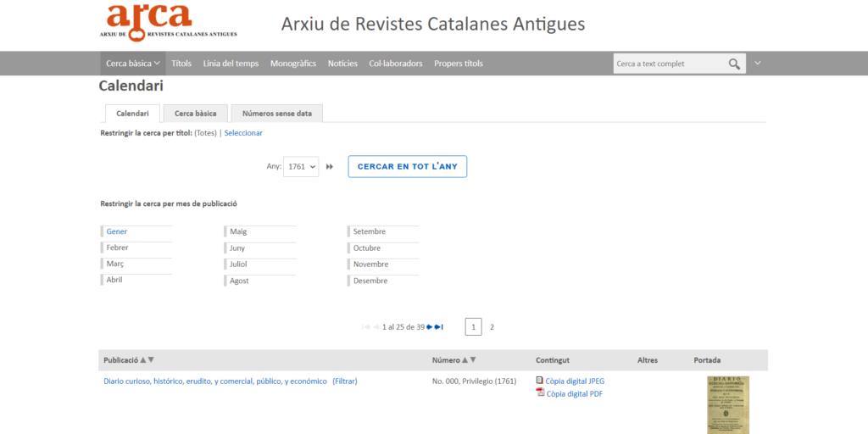Open Propers títols menu item

[459, 64]
